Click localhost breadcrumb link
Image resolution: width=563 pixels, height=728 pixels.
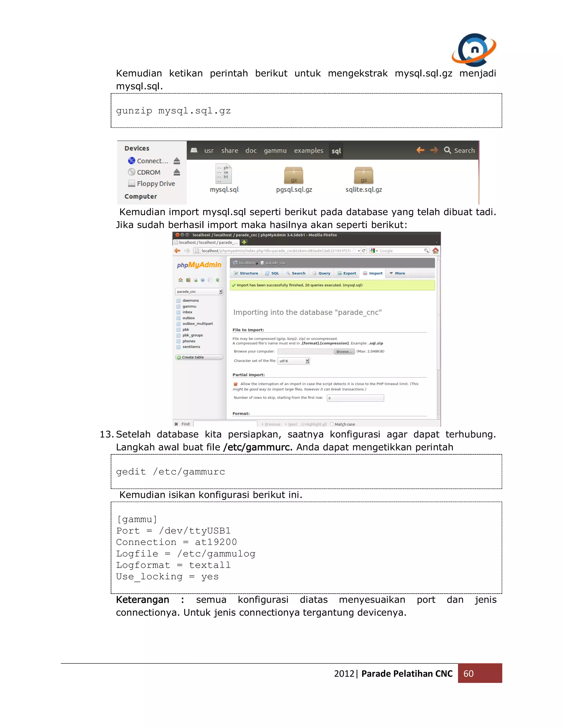[x=247, y=263]
